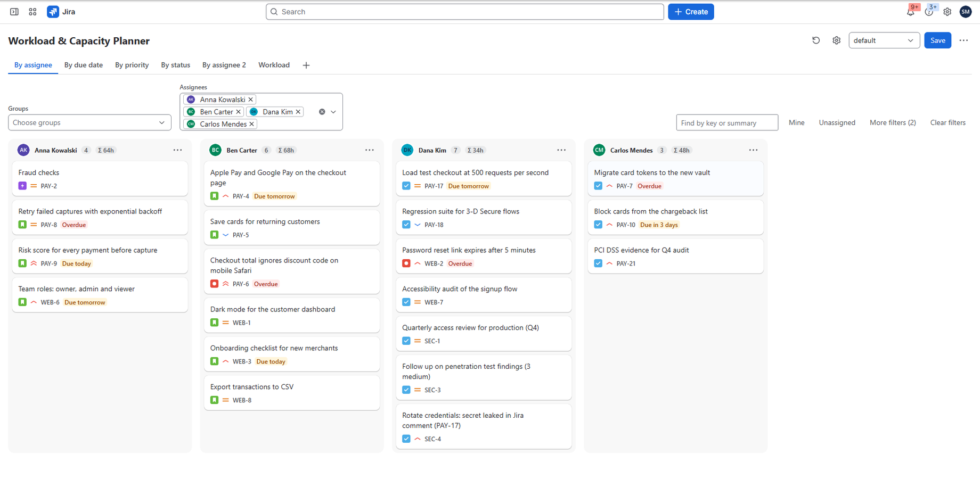The width and height of the screenshot is (980, 479).
Task: Open the more options menu next to Save
Action: [963, 40]
